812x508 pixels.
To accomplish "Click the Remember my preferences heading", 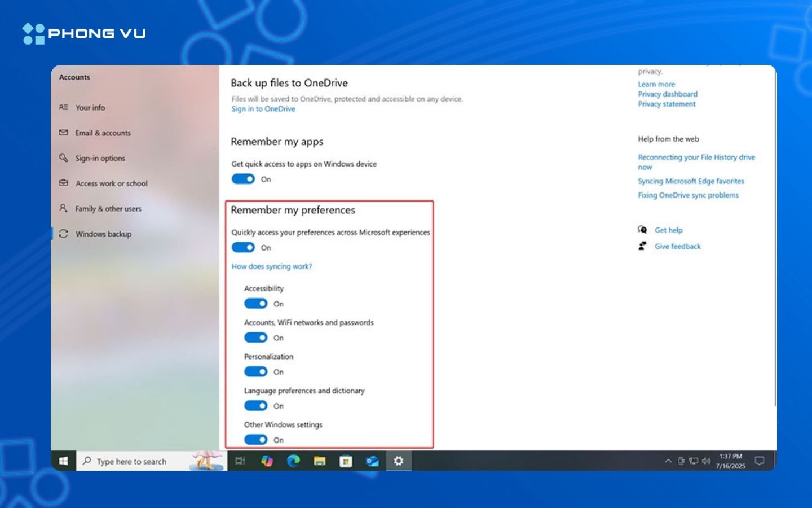I will pos(293,210).
